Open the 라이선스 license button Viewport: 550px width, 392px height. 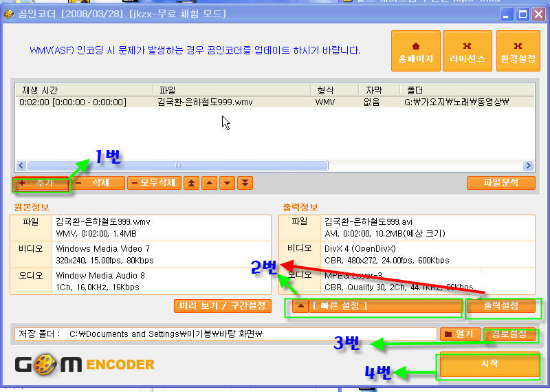coord(467,51)
